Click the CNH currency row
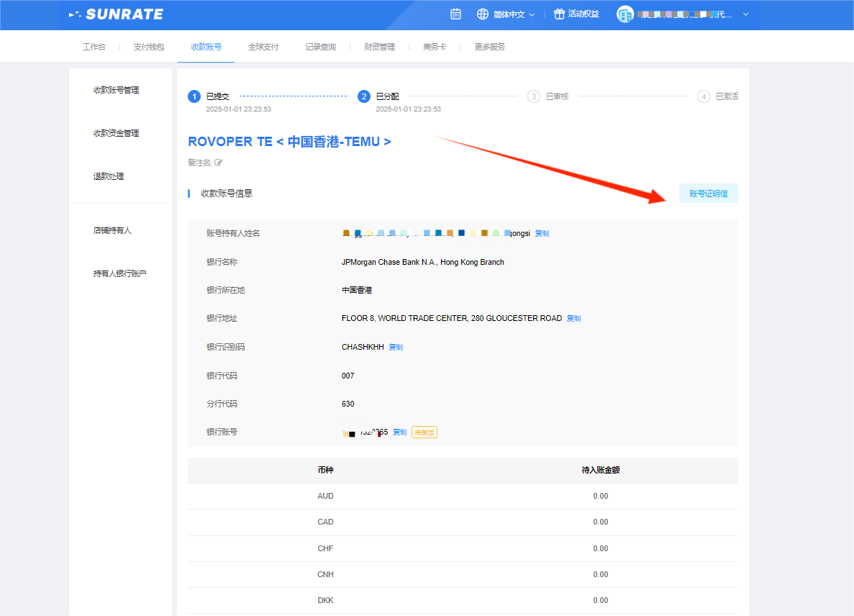This screenshot has width=854, height=616. [x=463, y=574]
